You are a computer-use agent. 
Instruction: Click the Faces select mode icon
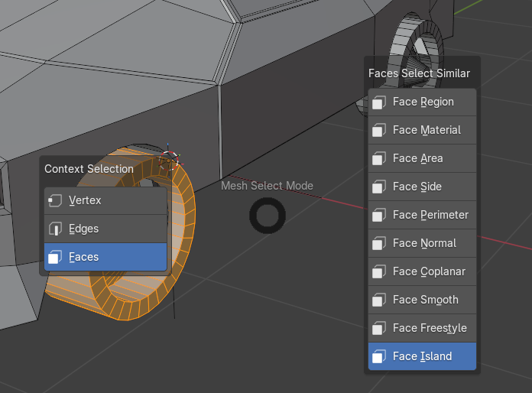[x=55, y=257]
